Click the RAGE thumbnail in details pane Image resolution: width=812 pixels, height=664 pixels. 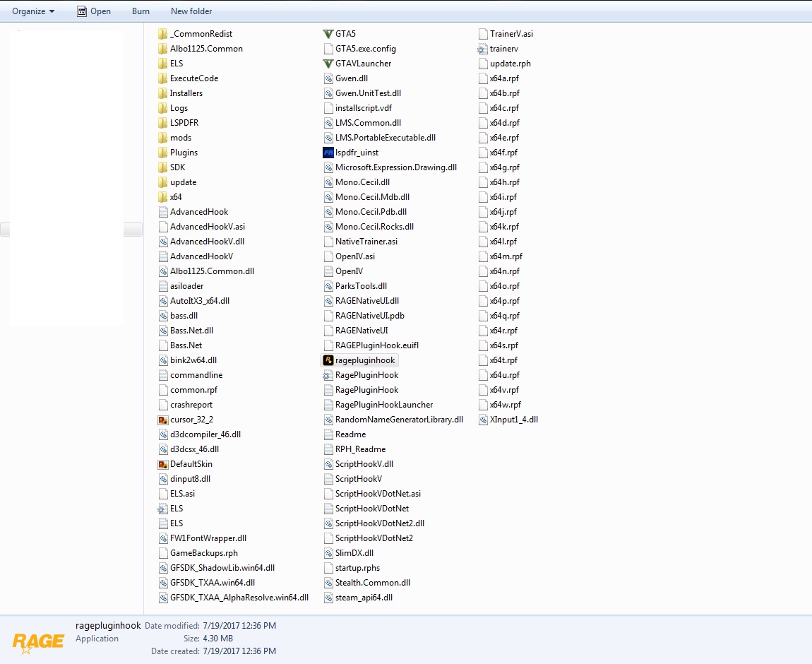pyautogui.click(x=38, y=642)
